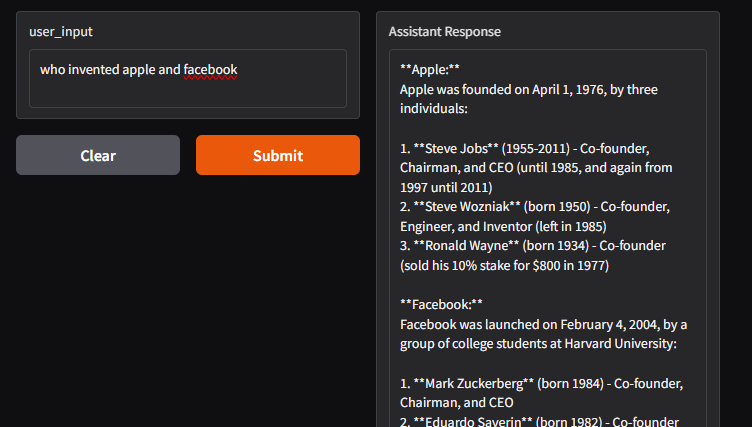
Task: Click the 'Apple was founded on April 1, 1976' line
Action: pos(529,90)
